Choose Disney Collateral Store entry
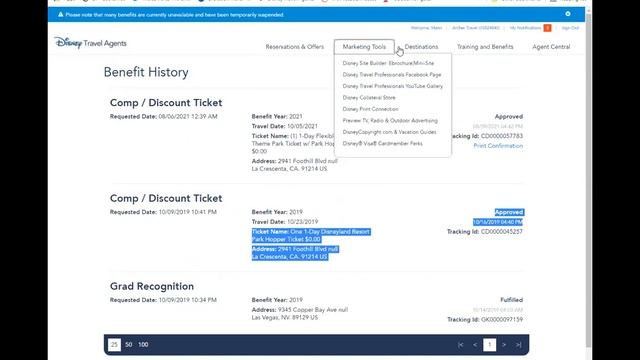The height and width of the screenshot is (360, 640). click(x=369, y=98)
